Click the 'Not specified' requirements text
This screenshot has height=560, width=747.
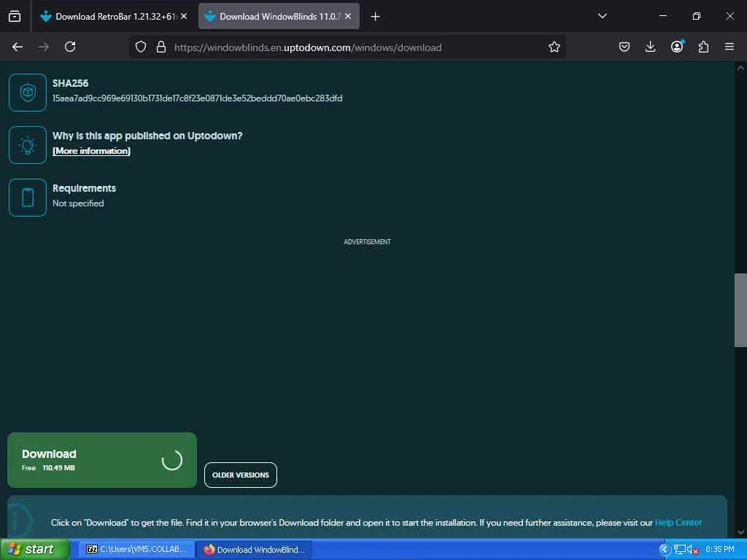pos(78,203)
